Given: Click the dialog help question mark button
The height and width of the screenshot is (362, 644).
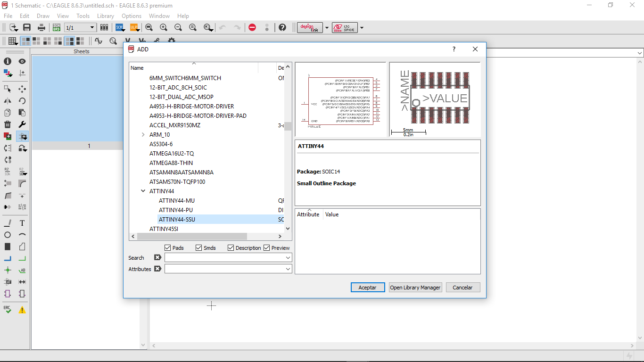Looking at the screenshot, I should pos(454,49).
